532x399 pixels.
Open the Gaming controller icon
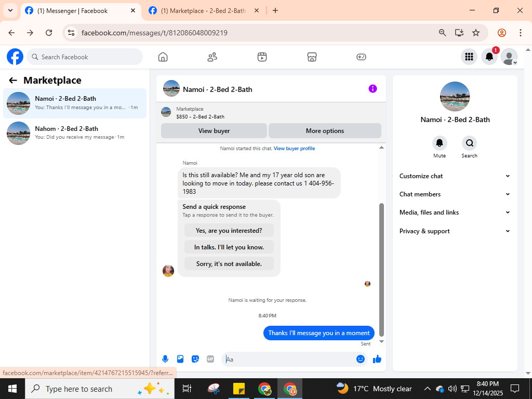click(361, 57)
